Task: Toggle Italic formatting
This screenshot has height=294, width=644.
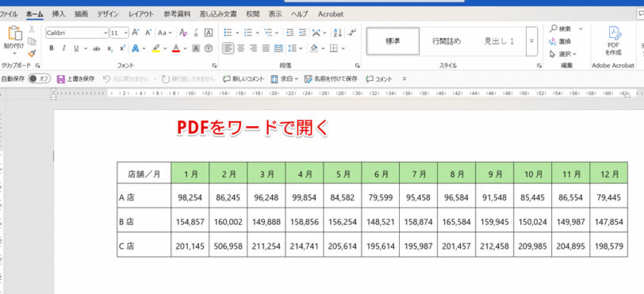Action: 63,48
